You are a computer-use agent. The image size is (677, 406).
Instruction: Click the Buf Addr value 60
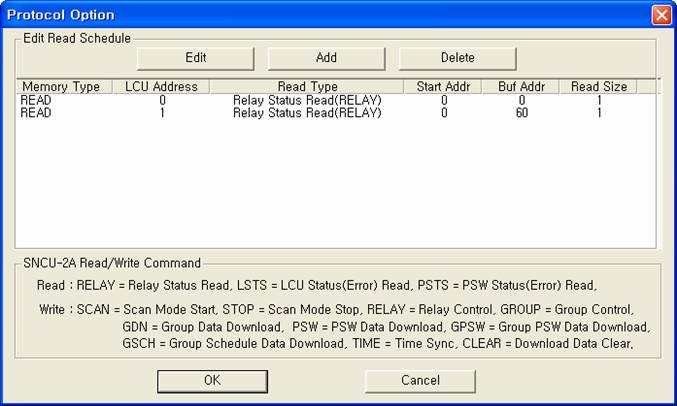coord(520,113)
